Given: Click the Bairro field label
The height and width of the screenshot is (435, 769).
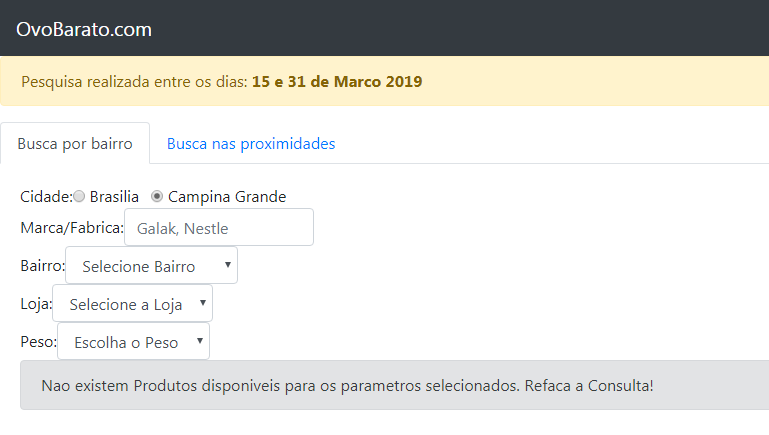Looking at the screenshot, I should (43, 265).
